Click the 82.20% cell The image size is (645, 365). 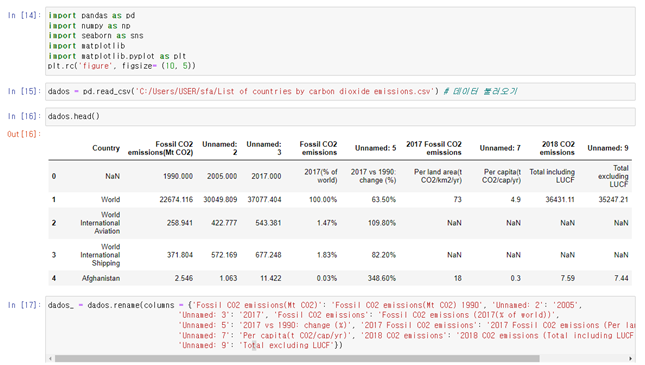pos(384,255)
